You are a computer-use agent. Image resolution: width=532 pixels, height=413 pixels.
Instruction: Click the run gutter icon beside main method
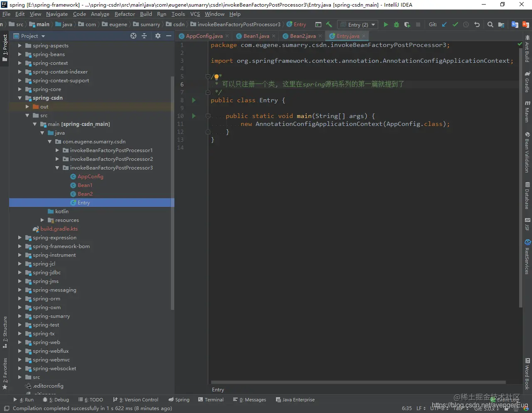tap(194, 116)
